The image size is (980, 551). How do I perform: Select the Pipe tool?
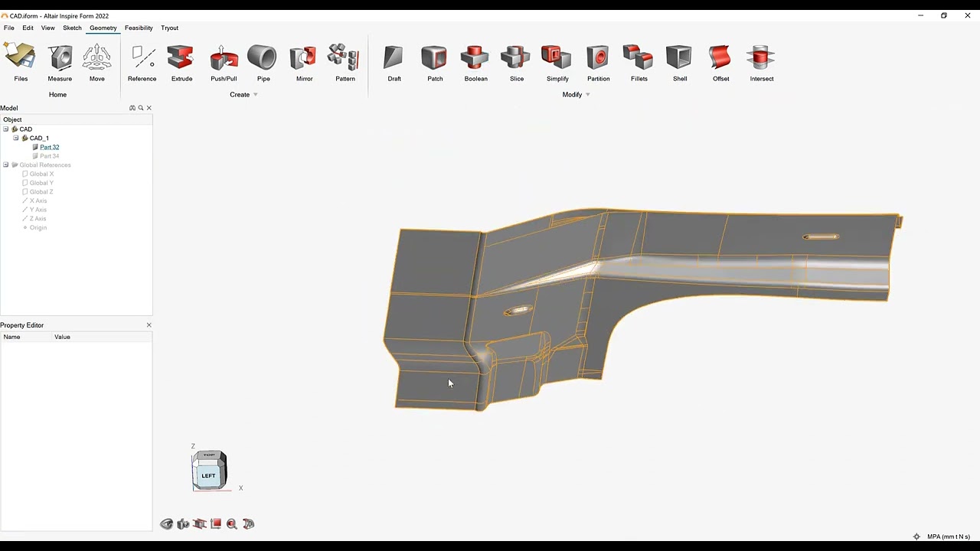click(x=263, y=63)
